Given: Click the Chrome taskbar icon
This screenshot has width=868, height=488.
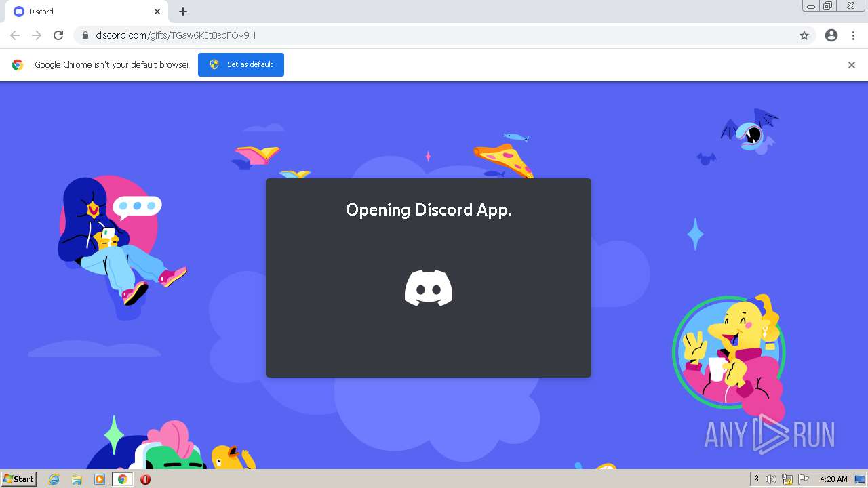Looking at the screenshot, I should pos(123,479).
